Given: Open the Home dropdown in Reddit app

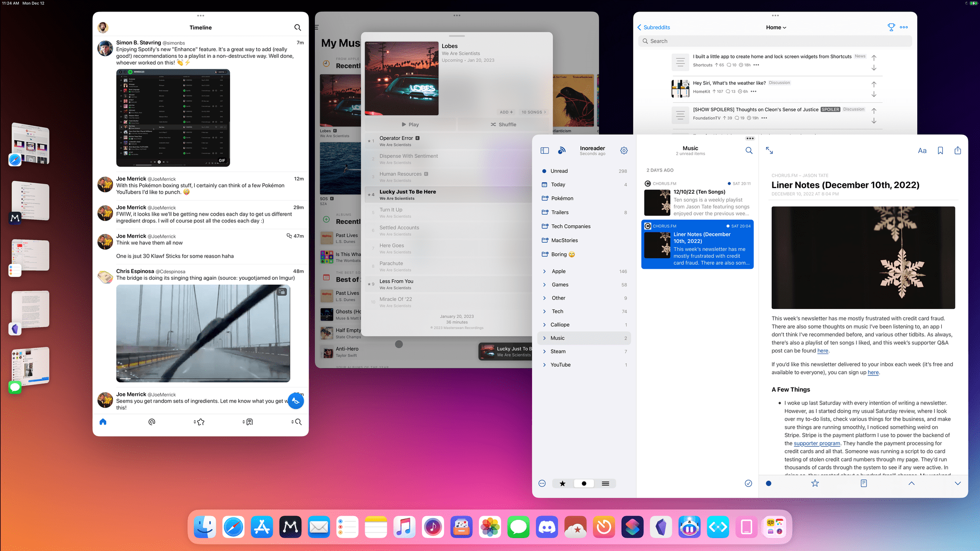Looking at the screenshot, I should [776, 27].
